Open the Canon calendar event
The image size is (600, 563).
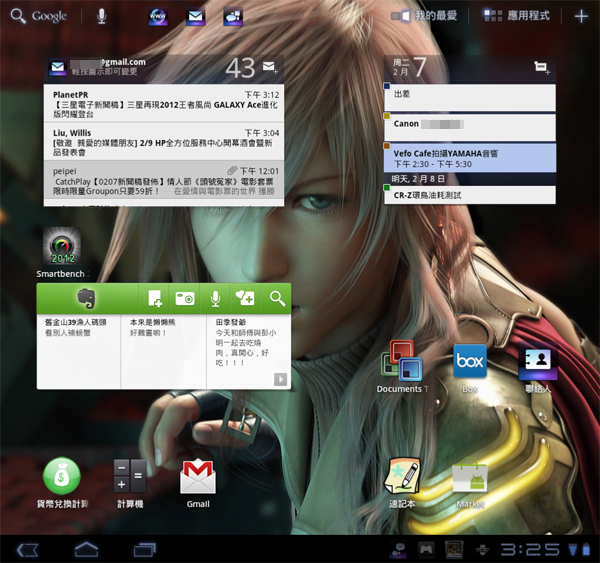pos(470,127)
